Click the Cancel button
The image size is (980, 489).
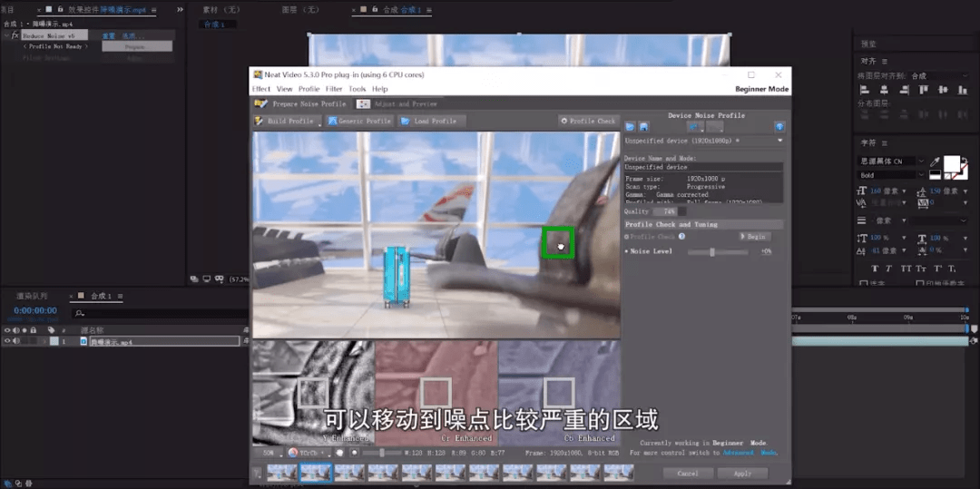tap(687, 474)
